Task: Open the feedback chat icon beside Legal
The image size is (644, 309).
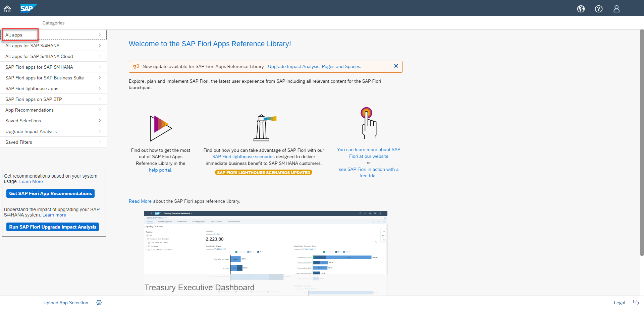Action: point(636,303)
